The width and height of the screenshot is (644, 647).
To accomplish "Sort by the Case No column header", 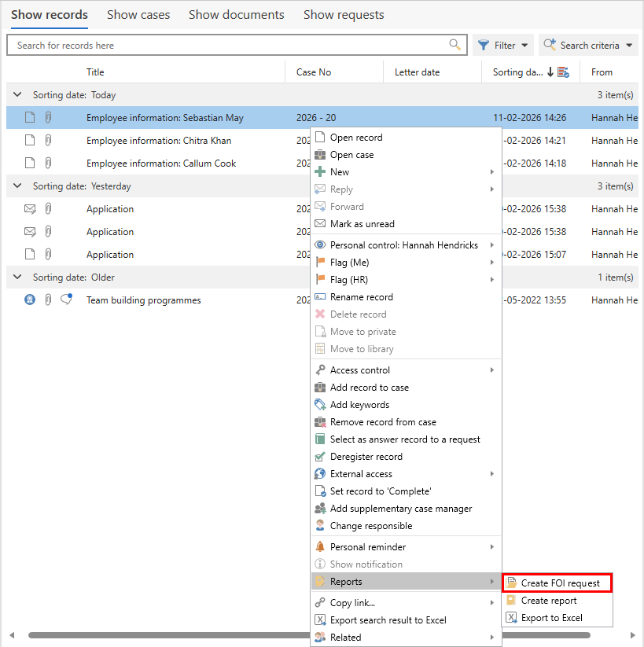I will [x=314, y=72].
